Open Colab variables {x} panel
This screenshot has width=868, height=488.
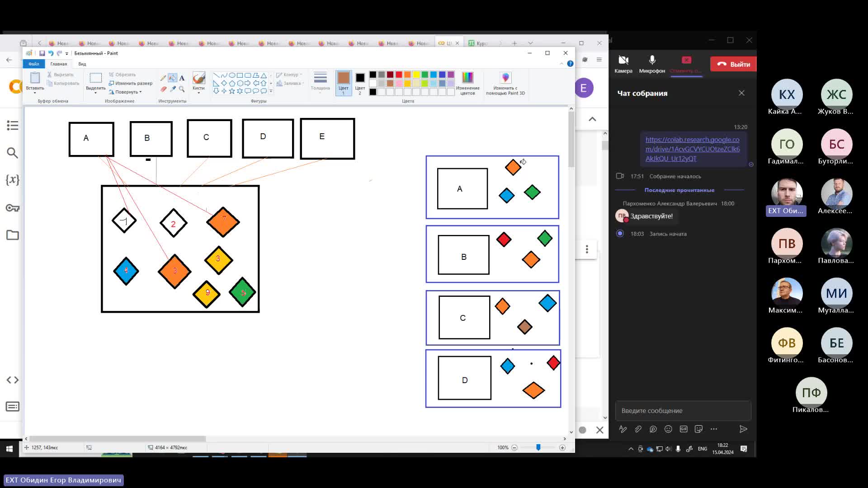(13, 180)
